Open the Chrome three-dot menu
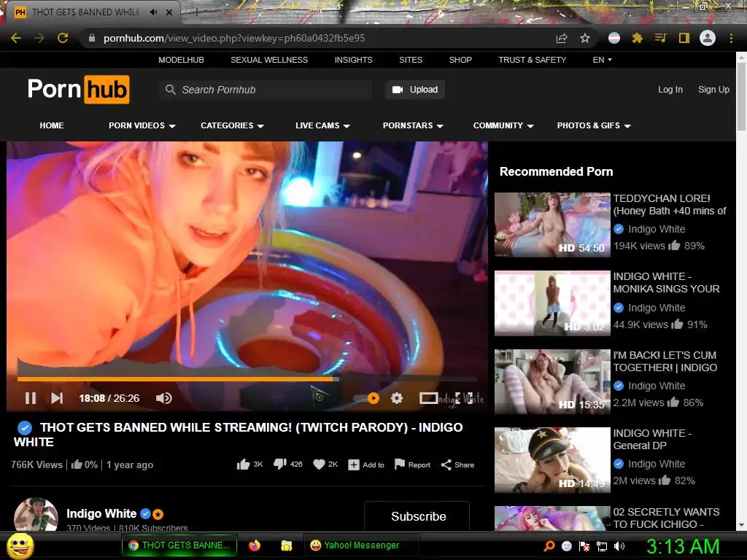Viewport: 747px width, 560px height. coord(731,38)
